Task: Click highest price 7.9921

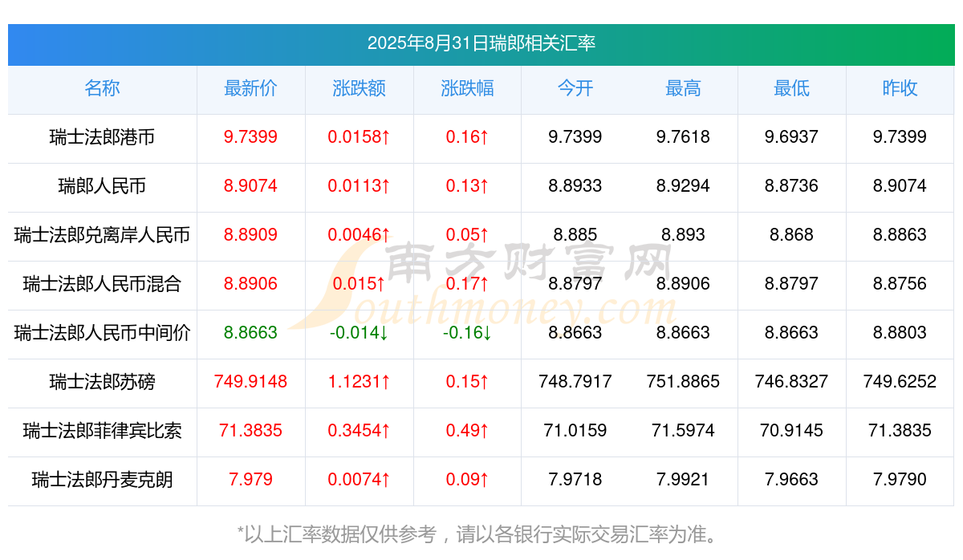Action: pos(683,480)
